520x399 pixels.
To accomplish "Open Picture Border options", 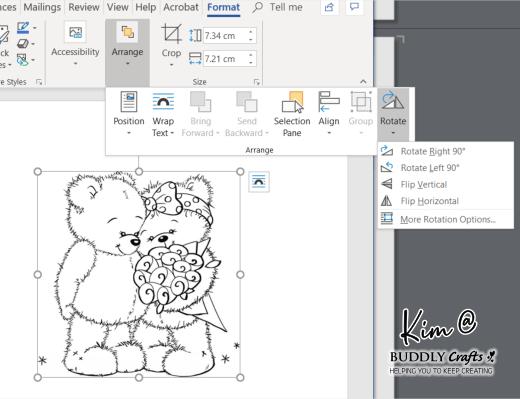I will tap(23, 28).
